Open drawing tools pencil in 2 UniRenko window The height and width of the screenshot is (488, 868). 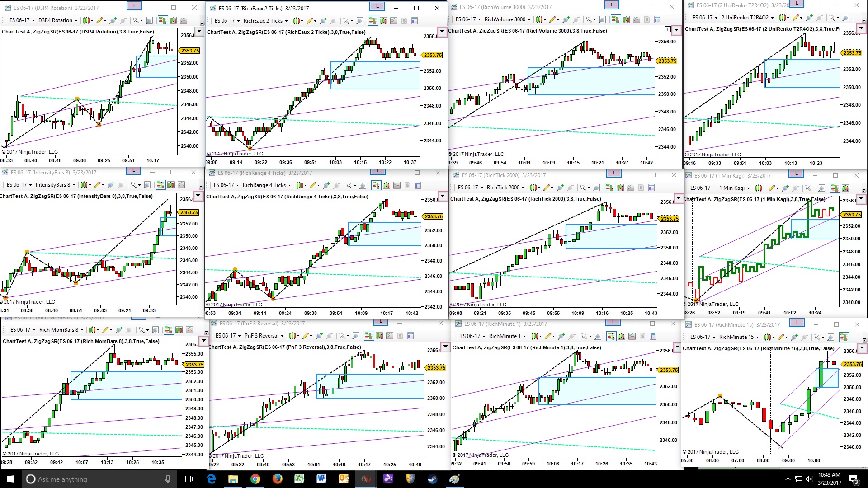pyautogui.click(x=797, y=18)
